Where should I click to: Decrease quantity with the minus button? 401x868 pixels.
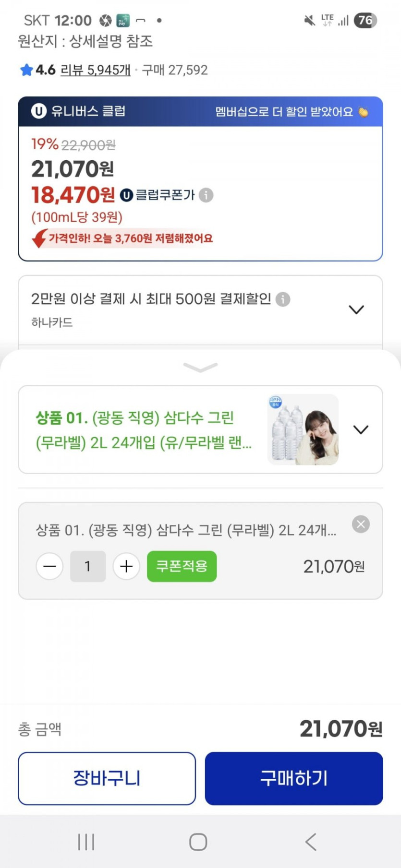point(49,566)
